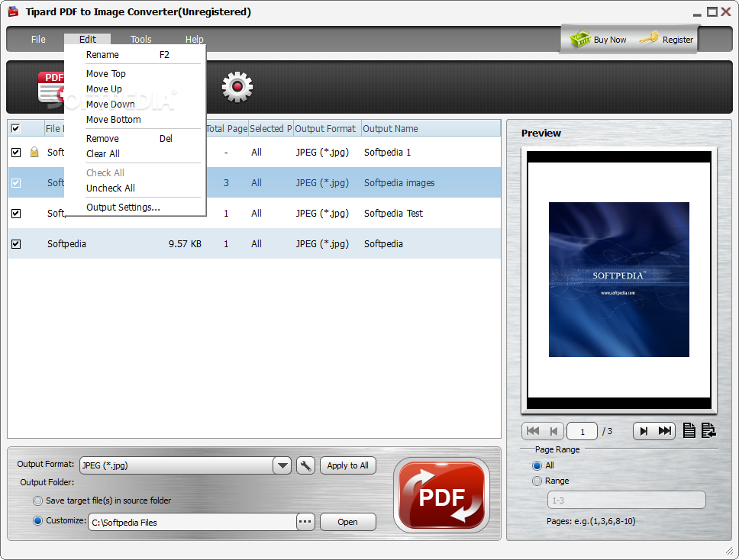Click the Buy Now basket icon
Viewport: 739px width, 560px height.
[x=580, y=39]
